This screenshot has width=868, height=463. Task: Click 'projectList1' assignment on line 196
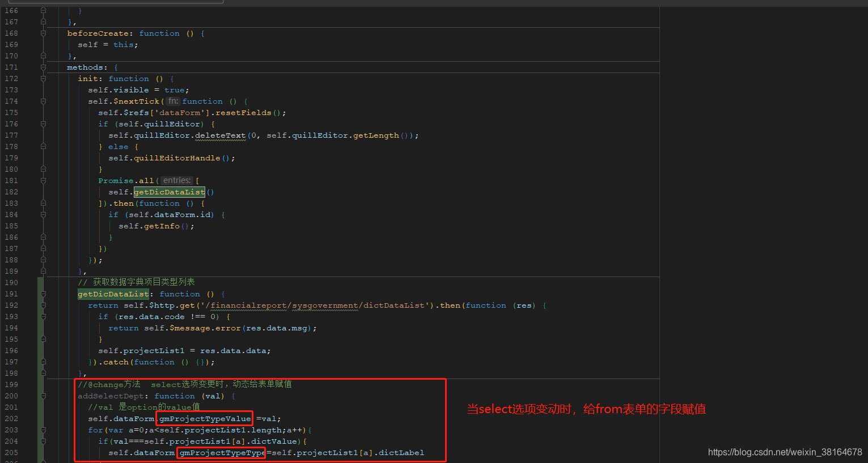(x=154, y=351)
